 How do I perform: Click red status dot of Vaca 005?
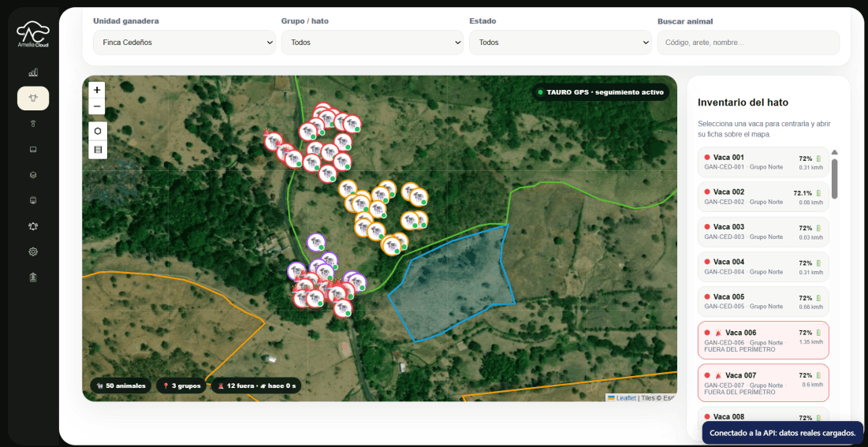(707, 296)
